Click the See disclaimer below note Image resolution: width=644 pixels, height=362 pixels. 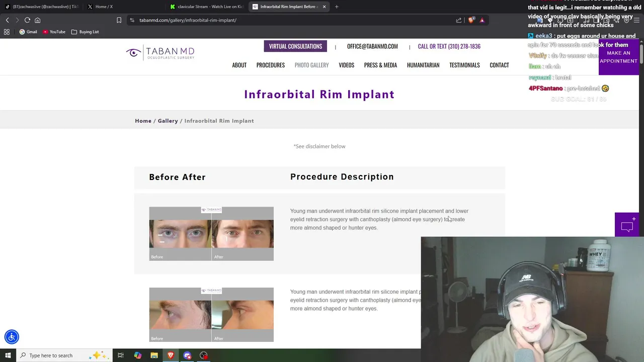pos(319,146)
